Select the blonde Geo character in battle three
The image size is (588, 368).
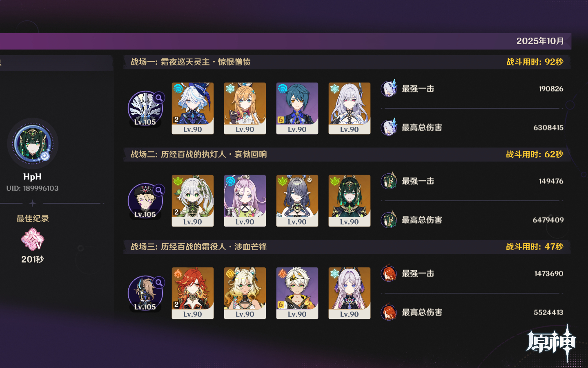tap(245, 293)
